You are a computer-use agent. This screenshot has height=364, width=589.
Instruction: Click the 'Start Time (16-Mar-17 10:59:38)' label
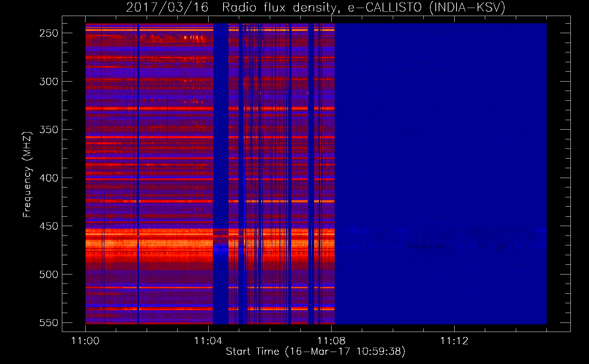[x=316, y=351]
